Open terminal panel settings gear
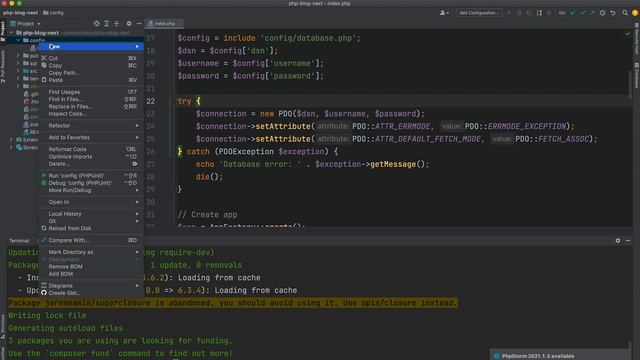The width and height of the screenshot is (640, 360). coord(618,240)
